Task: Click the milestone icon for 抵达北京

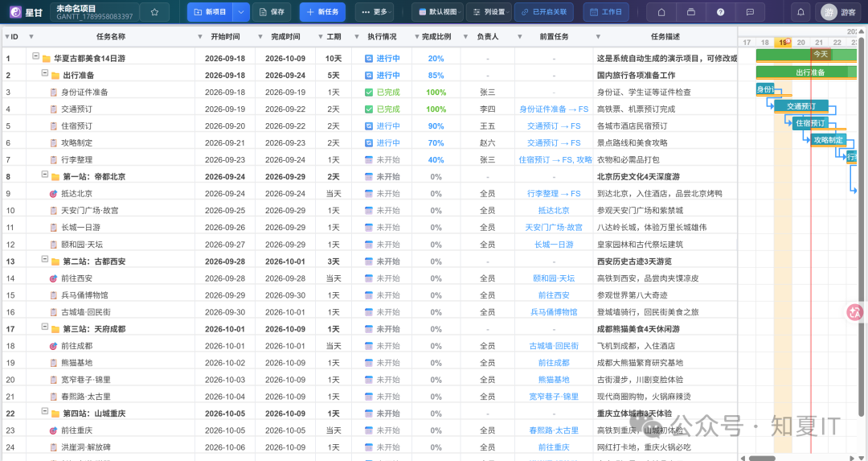Action: tap(53, 194)
